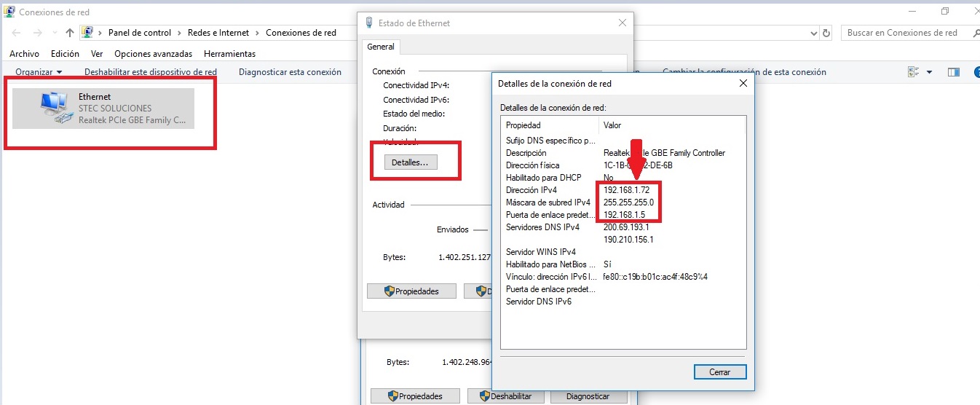Select the Habilitado para NetBios row
The image size is (980, 405).
point(623,264)
